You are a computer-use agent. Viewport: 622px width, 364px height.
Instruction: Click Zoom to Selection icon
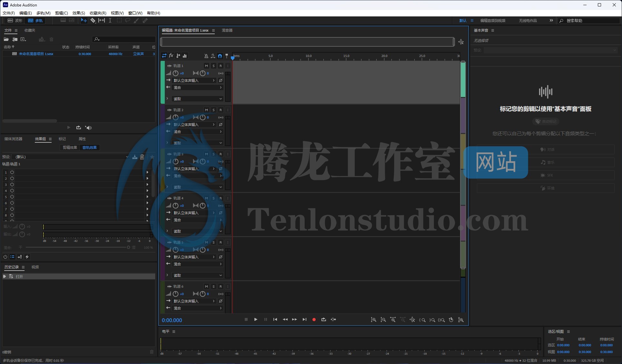[x=441, y=320]
